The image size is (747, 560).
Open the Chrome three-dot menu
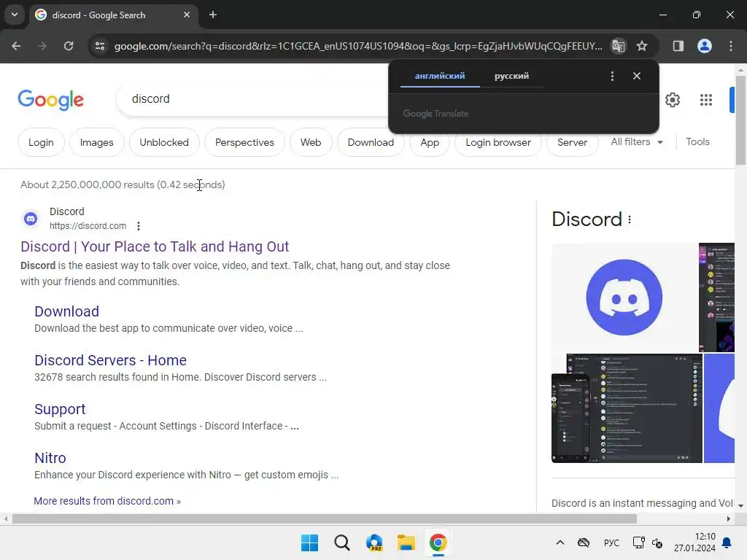coord(731,46)
